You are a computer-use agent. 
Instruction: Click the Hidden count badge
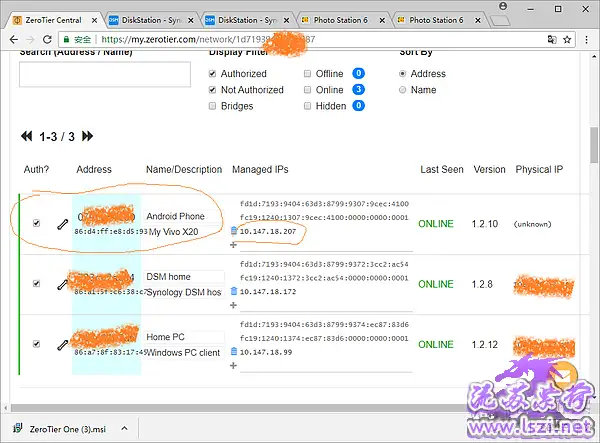click(358, 105)
